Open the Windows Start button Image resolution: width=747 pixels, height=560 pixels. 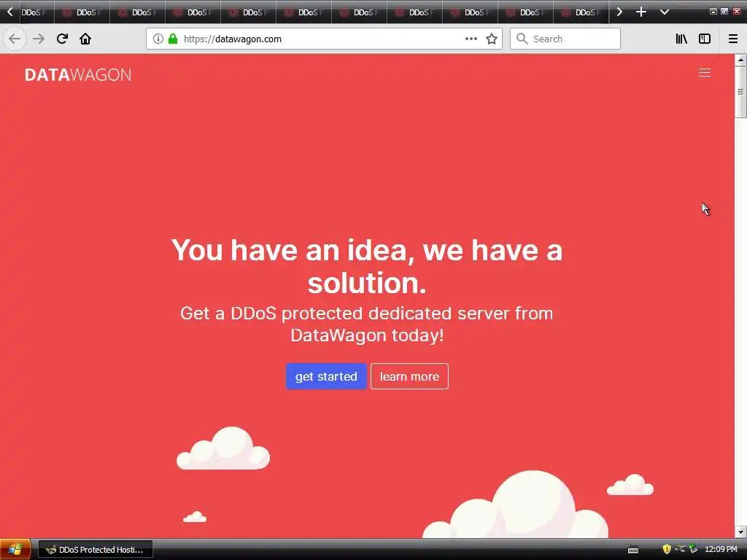click(x=16, y=550)
